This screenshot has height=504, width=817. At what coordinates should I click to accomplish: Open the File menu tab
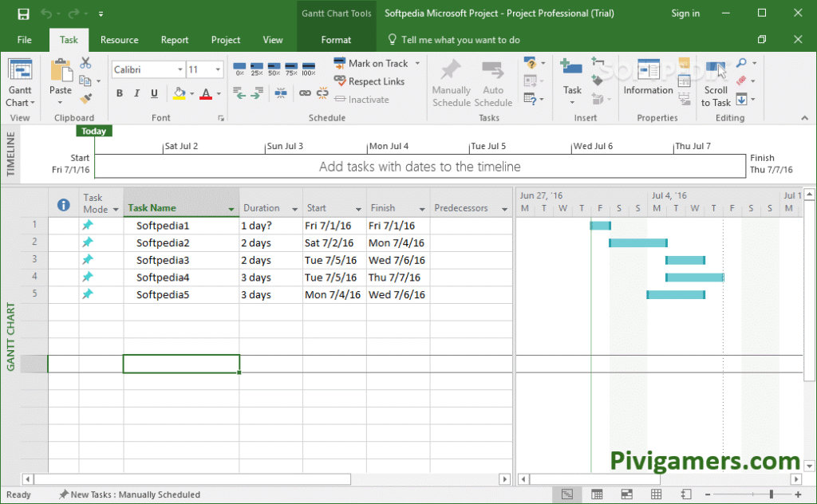coord(24,40)
